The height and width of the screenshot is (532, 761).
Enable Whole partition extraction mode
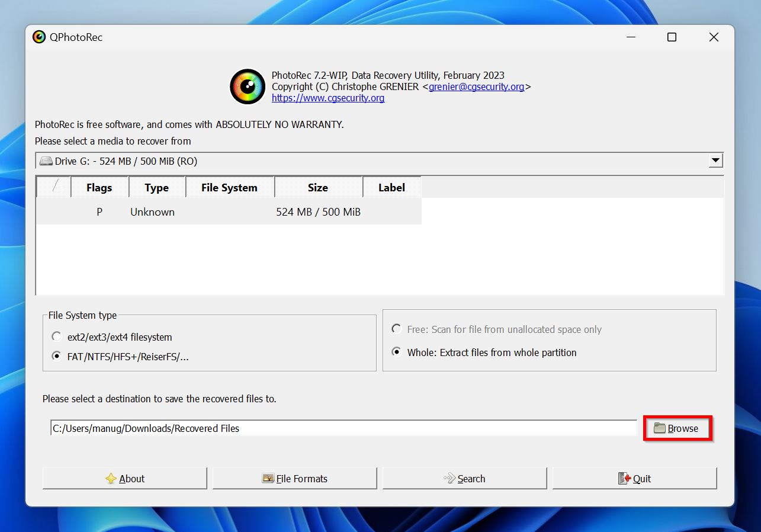click(396, 351)
